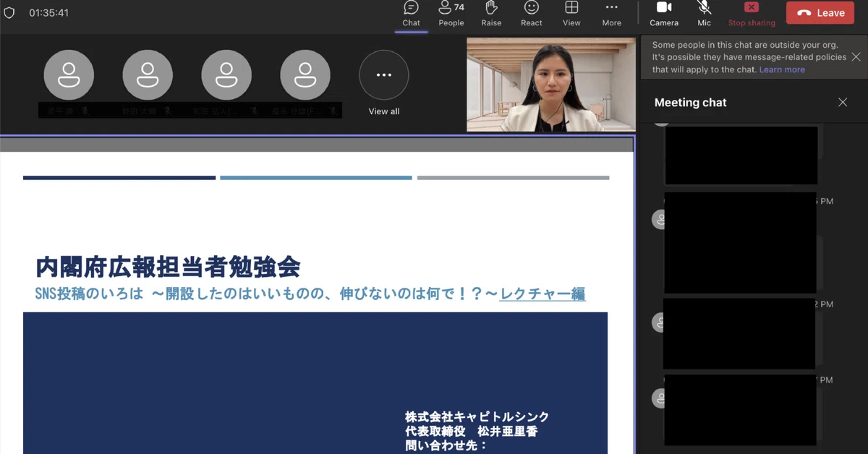Click the レクチャー編 underlined link in slide

542,294
